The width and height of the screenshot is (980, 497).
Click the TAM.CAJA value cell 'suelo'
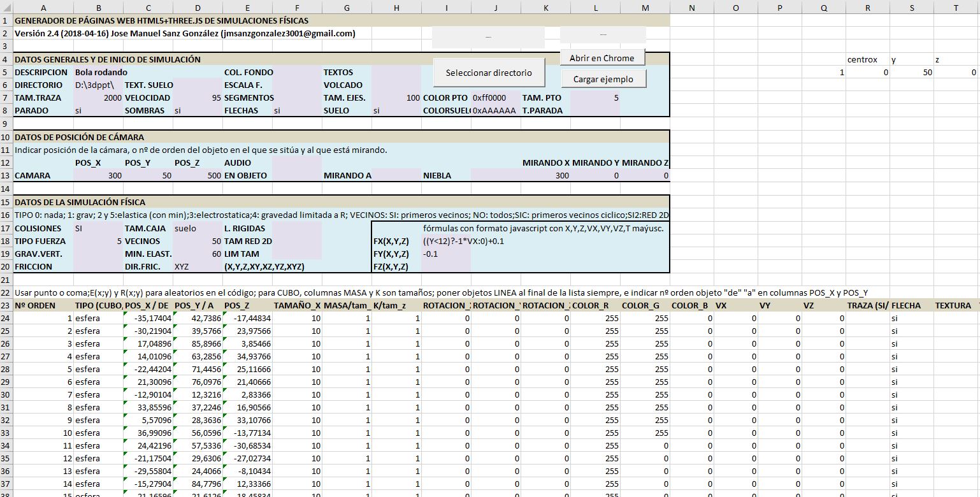[197, 229]
